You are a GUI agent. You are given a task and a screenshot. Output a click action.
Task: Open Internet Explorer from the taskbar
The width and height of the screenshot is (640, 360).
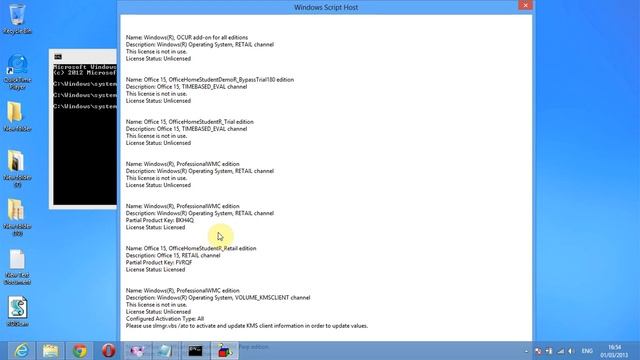click(x=21, y=351)
